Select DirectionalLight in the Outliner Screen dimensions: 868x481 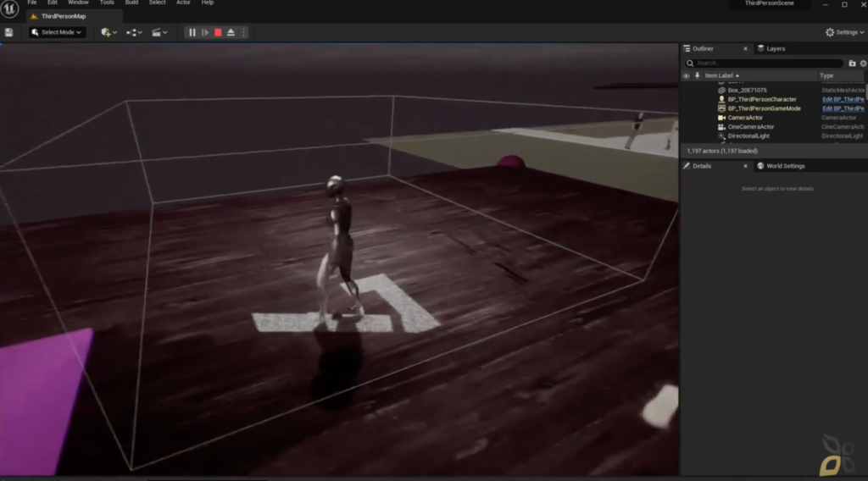[x=748, y=136]
